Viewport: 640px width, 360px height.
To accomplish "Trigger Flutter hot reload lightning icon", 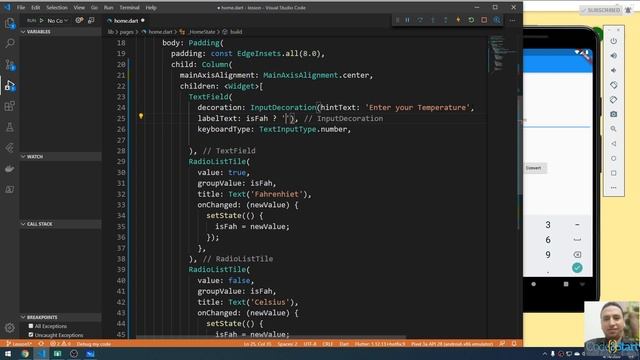I will pos(458,20).
